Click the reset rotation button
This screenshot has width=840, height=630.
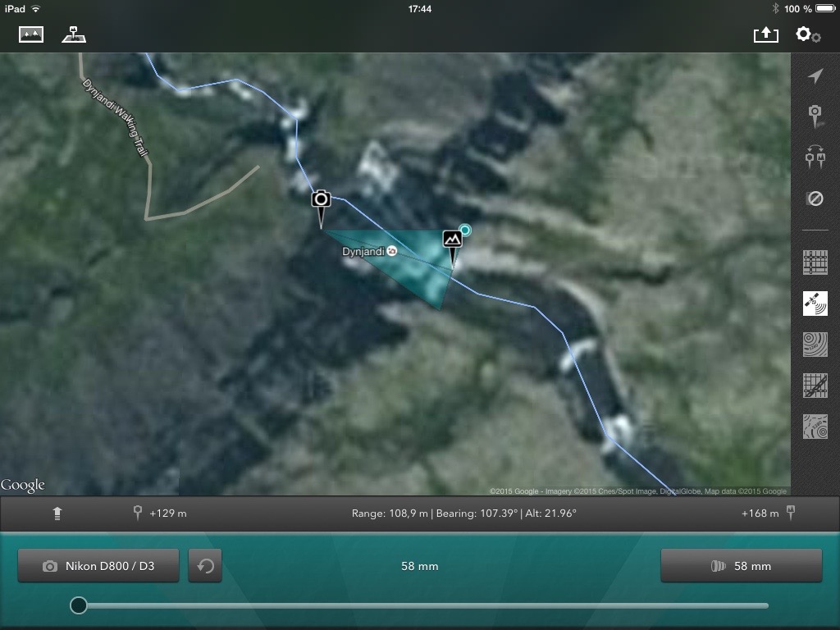[x=205, y=566]
